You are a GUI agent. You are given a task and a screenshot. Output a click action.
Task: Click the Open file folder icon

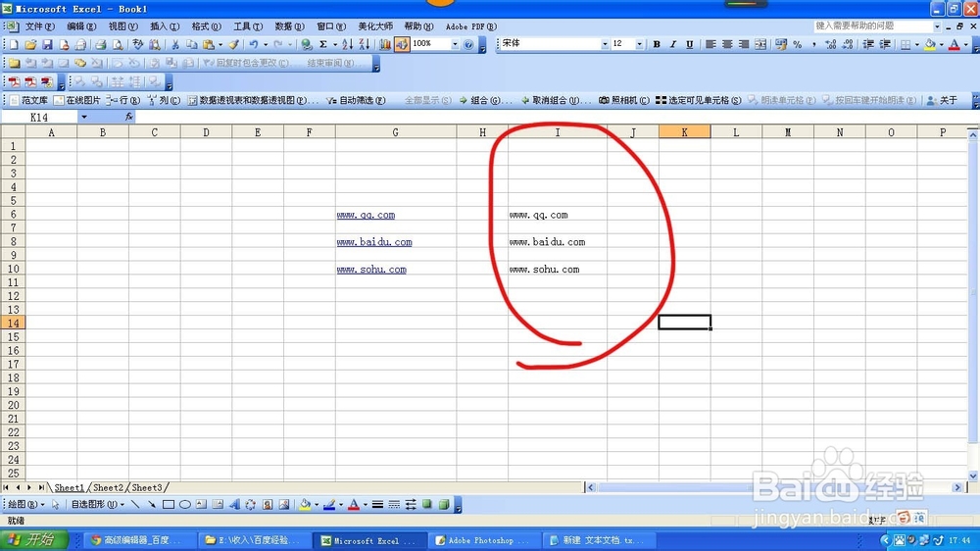30,44
